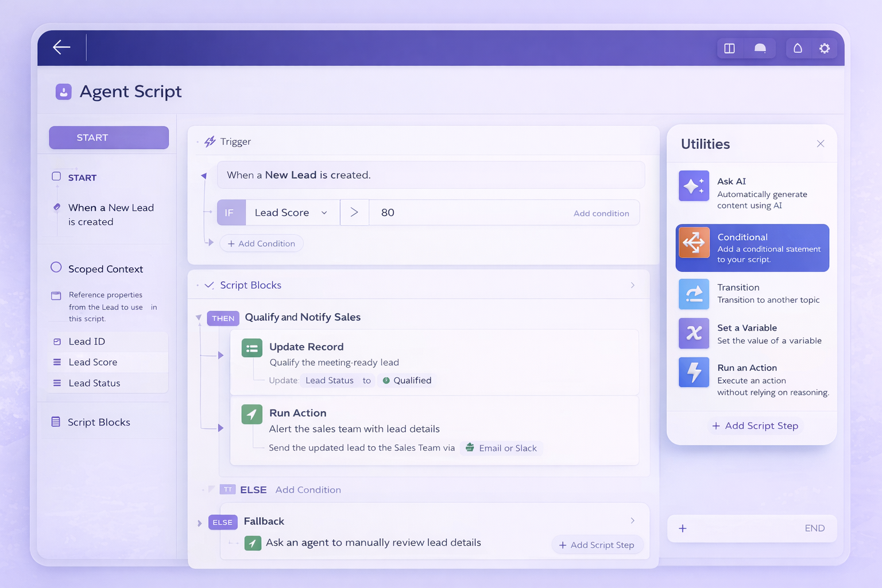Collapse the THEN block disclosure triangle
The height and width of the screenshot is (588, 882).
[x=199, y=318]
